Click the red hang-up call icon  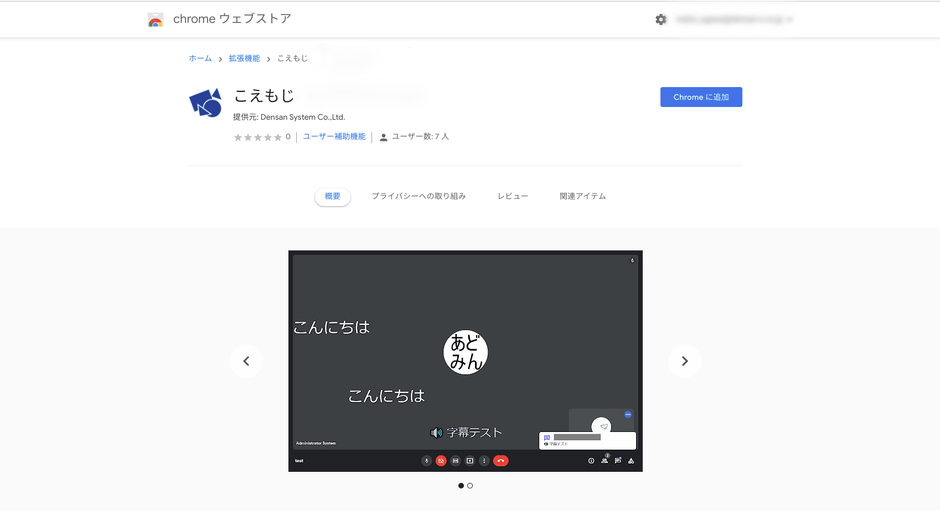[500, 461]
